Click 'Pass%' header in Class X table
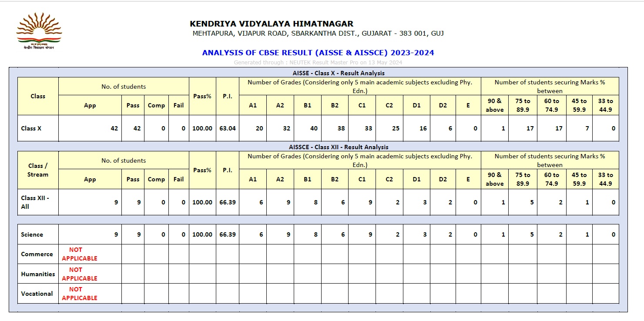 pyautogui.click(x=202, y=96)
